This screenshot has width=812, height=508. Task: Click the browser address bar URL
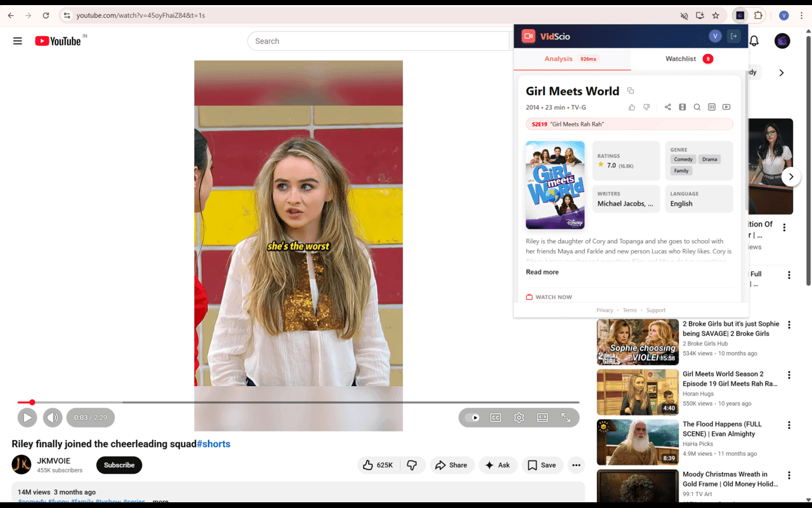[x=141, y=15]
